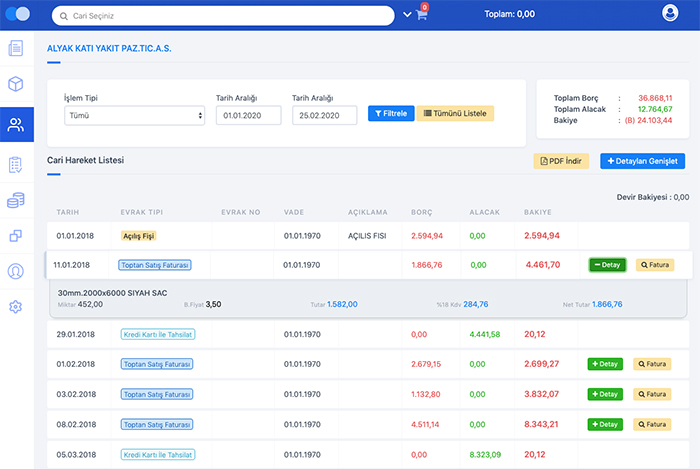The width and height of the screenshot is (700, 469).
Task: Click the BAKIYE column header
Action: pos(538,212)
